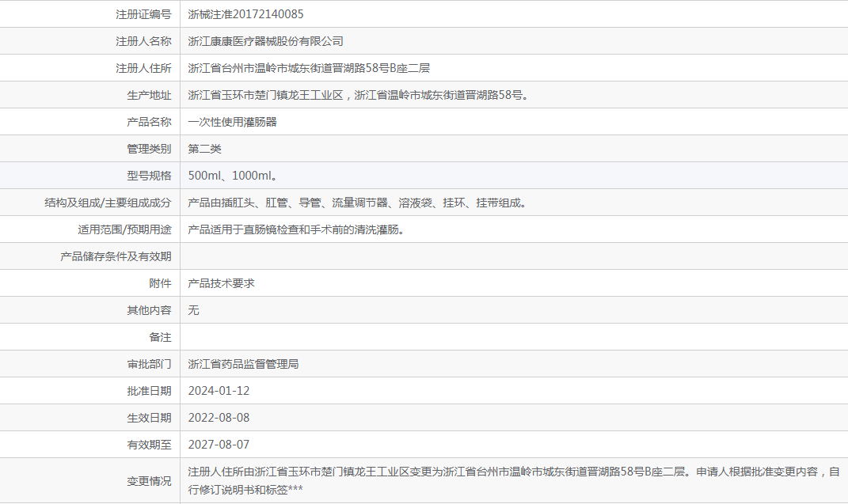Click the approval date 2024-01-12

click(219, 391)
